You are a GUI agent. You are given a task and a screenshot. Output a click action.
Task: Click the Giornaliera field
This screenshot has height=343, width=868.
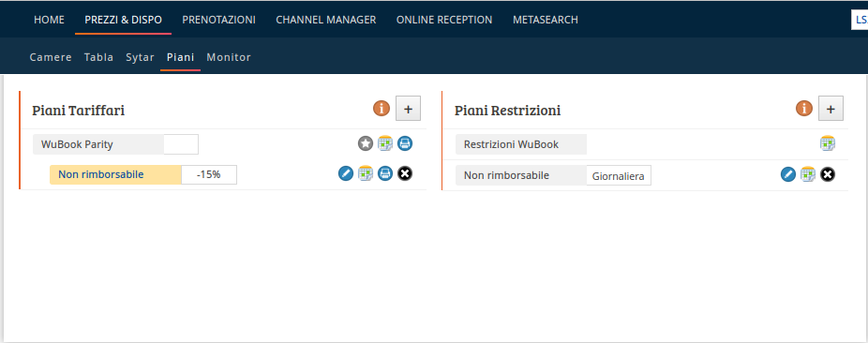(x=619, y=176)
